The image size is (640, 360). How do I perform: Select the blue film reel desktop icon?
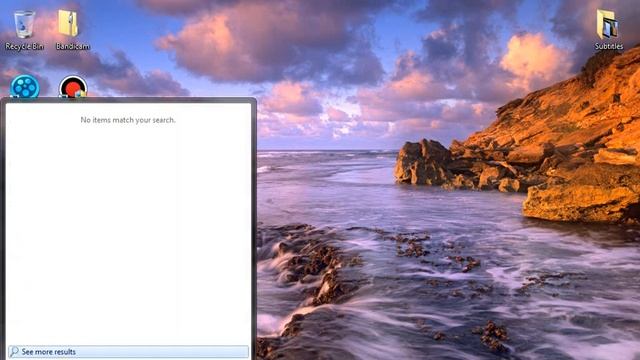click(24, 86)
